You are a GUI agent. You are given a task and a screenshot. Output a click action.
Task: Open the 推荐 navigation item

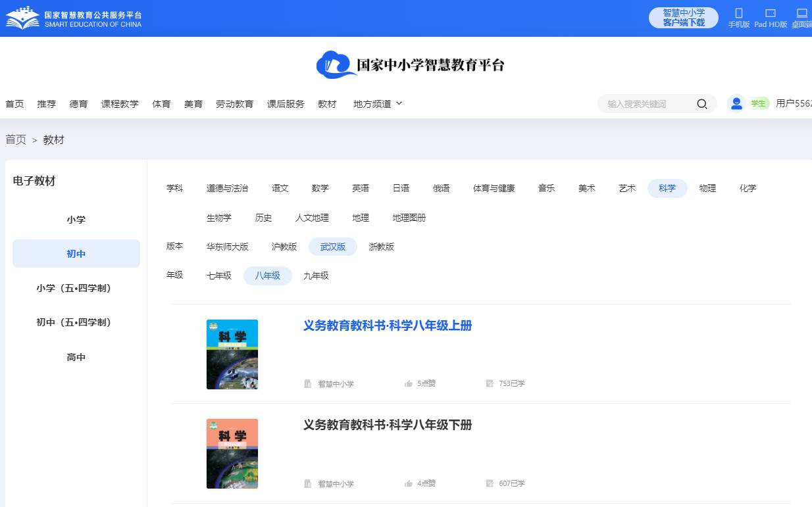[47, 104]
